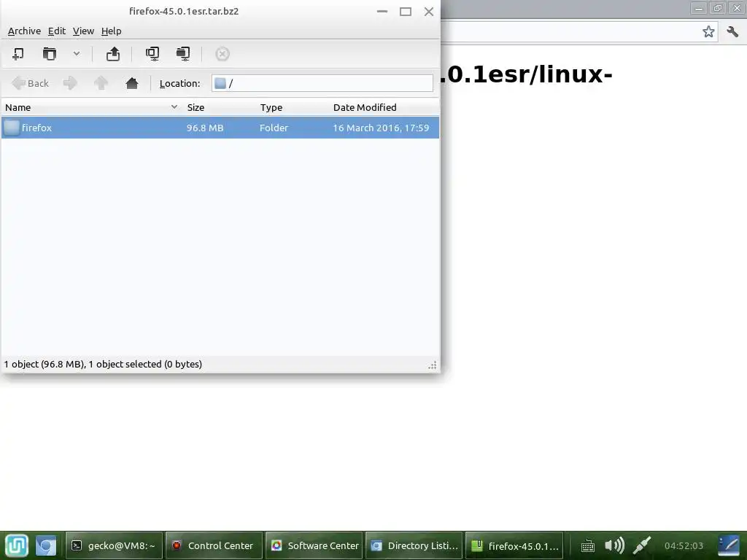Click the home location icon
747x560 pixels.
(x=132, y=83)
